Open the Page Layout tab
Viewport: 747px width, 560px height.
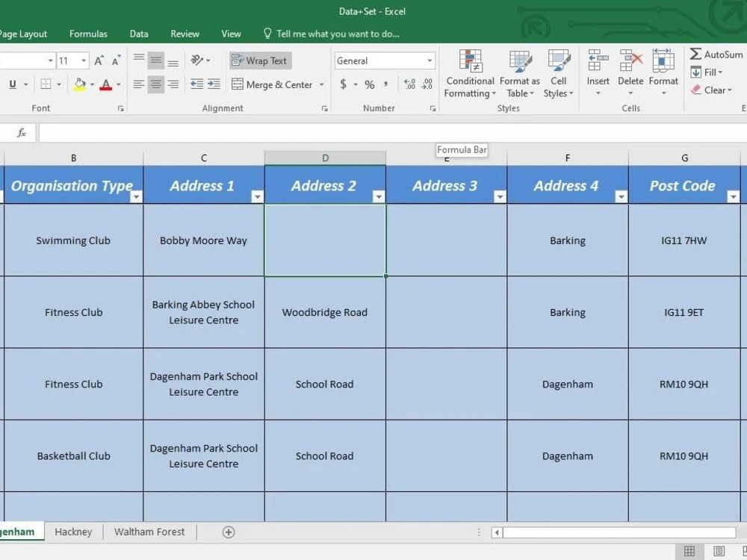click(x=23, y=34)
